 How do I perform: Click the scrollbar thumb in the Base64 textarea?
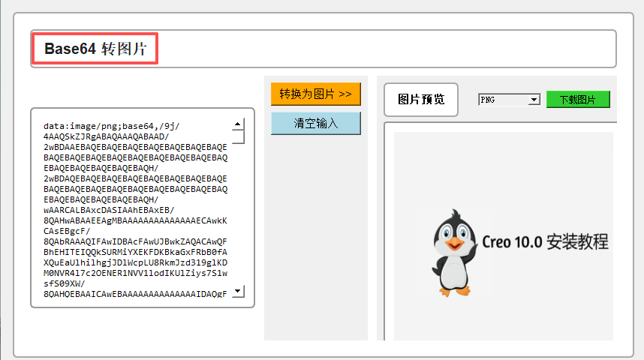click(x=238, y=137)
